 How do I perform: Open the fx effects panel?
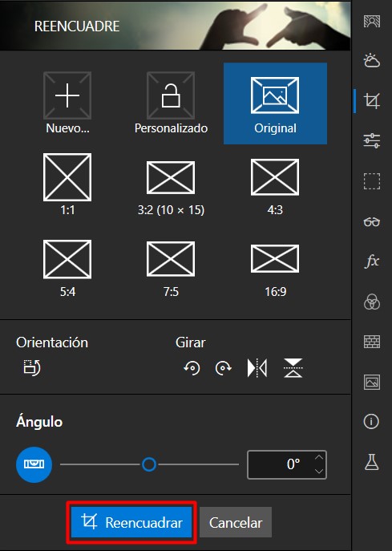tap(372, 261)
